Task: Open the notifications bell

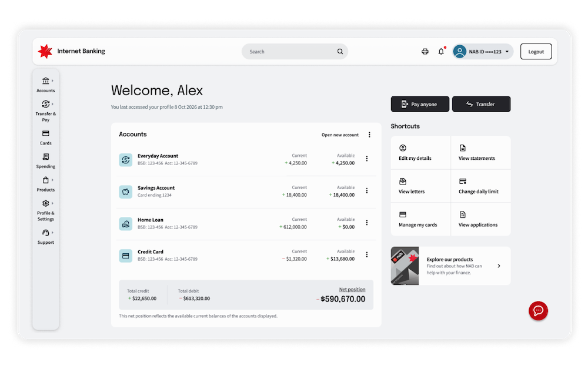Action: coord(441,52)
